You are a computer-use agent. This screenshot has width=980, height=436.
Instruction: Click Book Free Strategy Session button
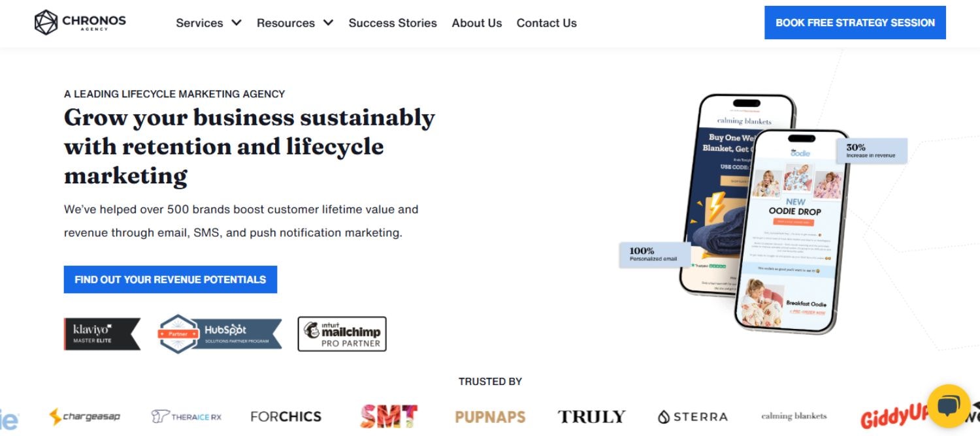point(855,22)
